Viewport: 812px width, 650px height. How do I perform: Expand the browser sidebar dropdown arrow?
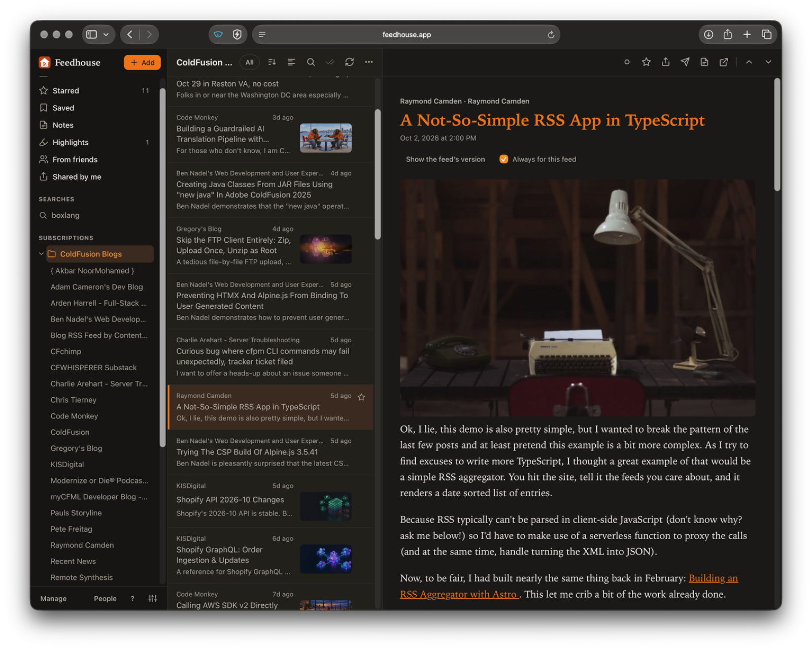(106, 35)
